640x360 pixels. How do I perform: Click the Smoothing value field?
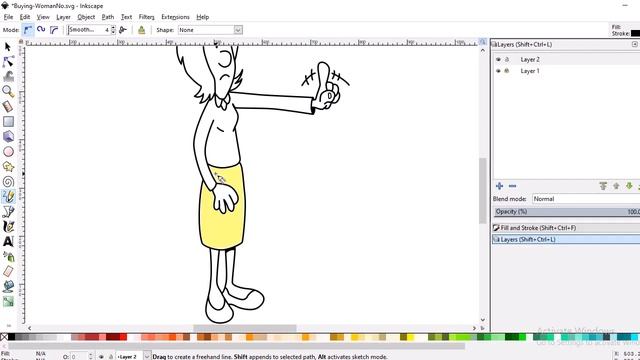[x=89, y=30]
